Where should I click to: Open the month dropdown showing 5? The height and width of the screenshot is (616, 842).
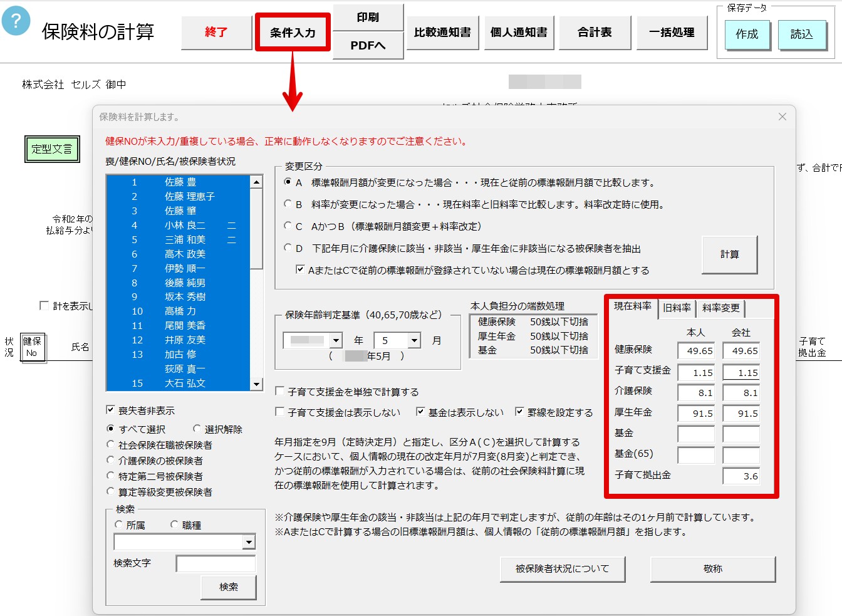point(414,340)
